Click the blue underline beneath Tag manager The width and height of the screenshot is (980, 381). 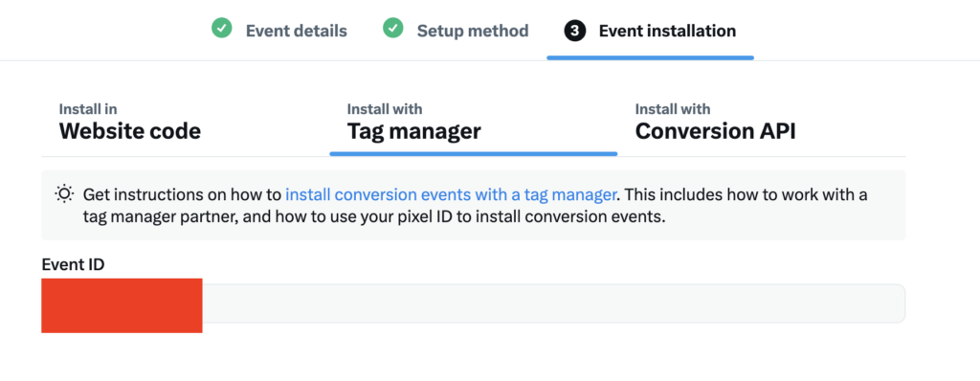pos(473,153)
